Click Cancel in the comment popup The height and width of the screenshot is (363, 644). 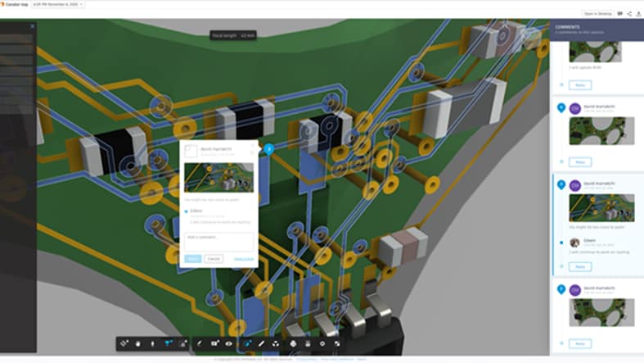coord(214,259)
